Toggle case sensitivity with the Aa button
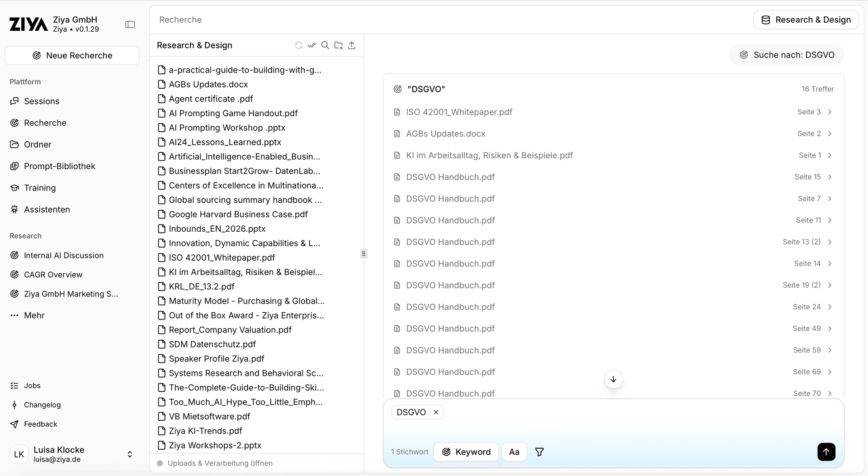 coord(514,452)
